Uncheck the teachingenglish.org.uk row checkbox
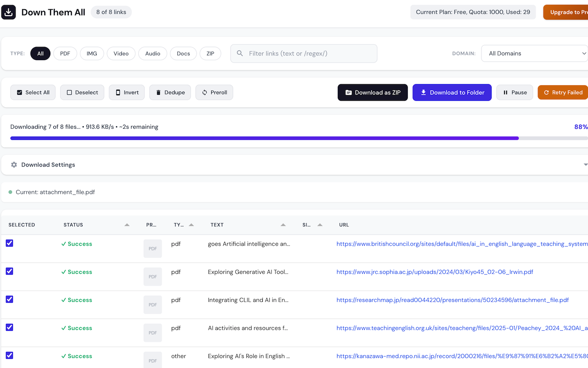 9,327
